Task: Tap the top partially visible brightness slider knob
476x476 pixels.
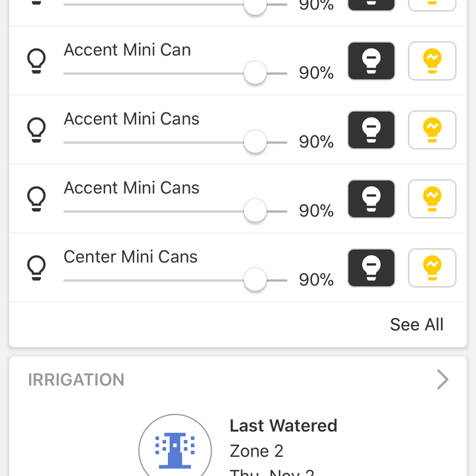Action: coord(255,6)
